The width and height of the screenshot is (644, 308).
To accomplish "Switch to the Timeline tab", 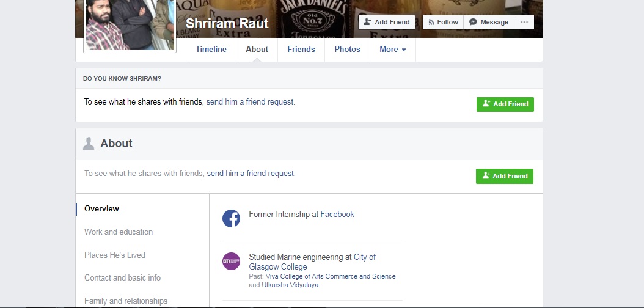I will pyautogui.click(x=211, y=50).
